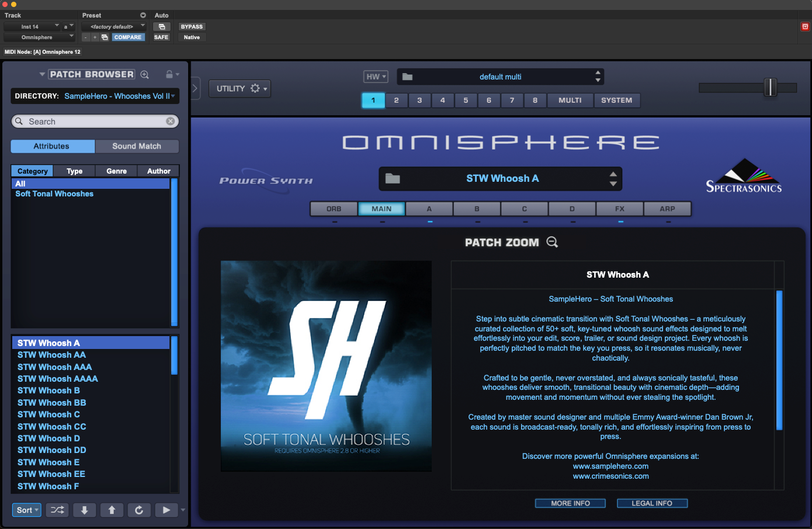The height and width of the screenshot is (529, 812).
Task: Open the insert position 'a' dropdown
Action: [68, 26]
